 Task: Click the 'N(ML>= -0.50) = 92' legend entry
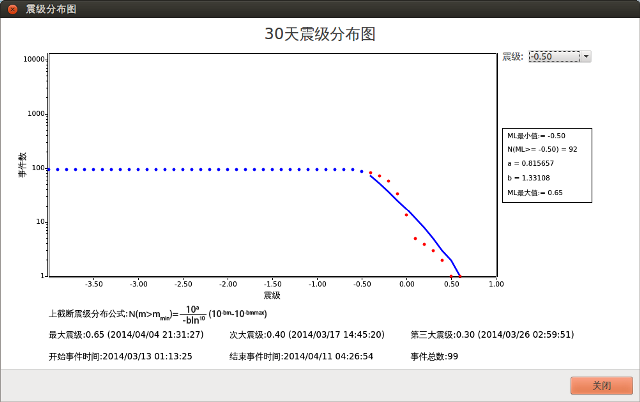coord(543,149)
